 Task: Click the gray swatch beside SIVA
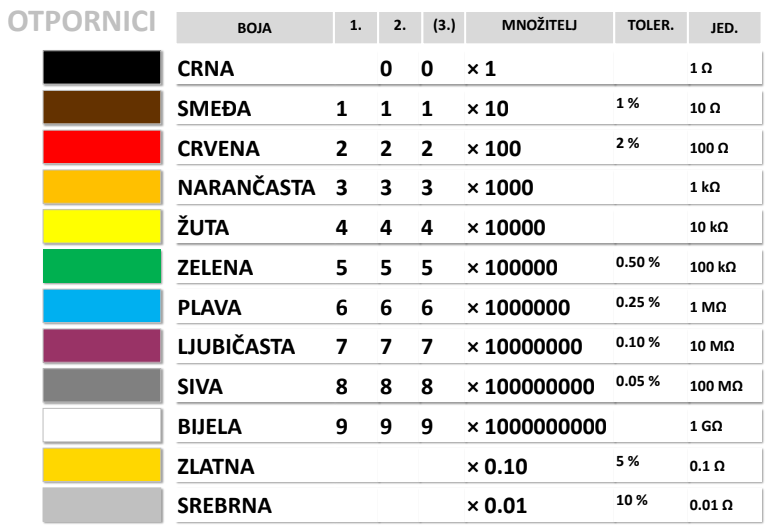[101, 385]
